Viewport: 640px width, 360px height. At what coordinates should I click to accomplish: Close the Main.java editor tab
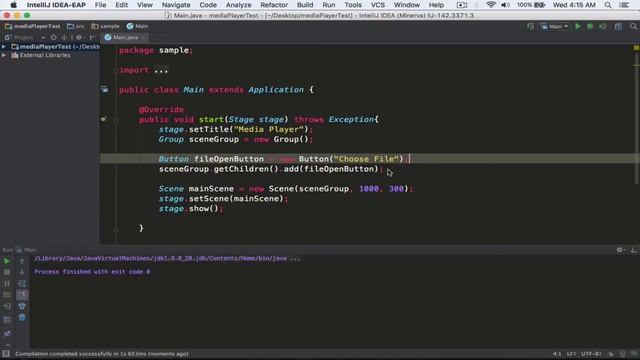pos(143,38)
